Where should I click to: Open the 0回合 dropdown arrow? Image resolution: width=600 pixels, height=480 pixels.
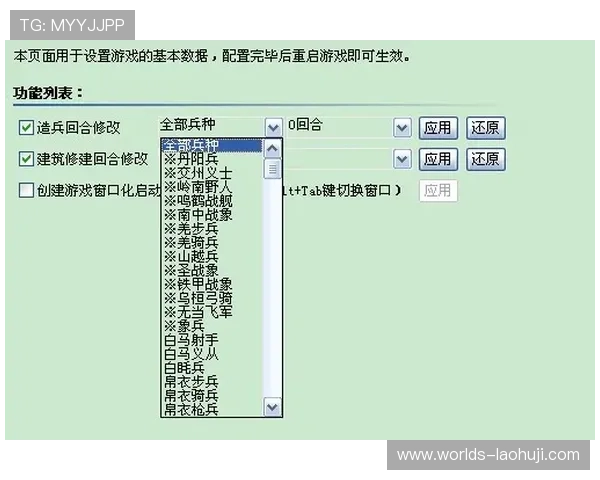coord(402,127)
